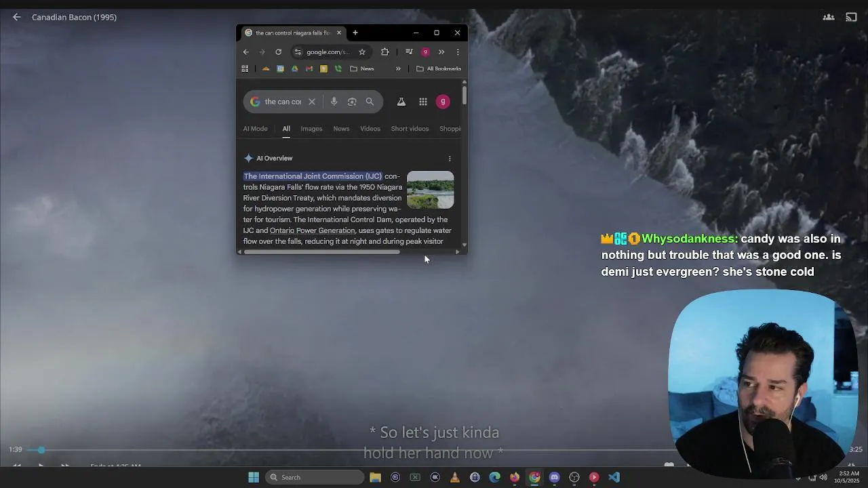Open Google Chrome from taskbar

point(534,477)
